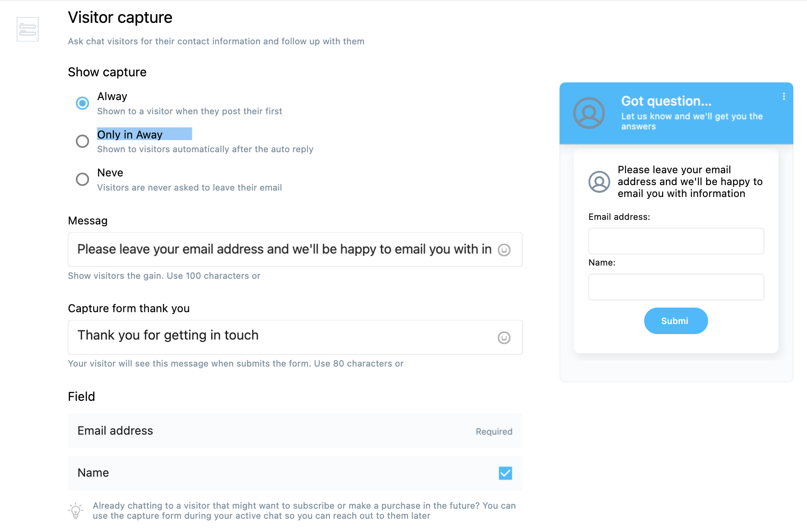Click the three-dot menu in chat widget header
Viewport: 807px width, 532px height.
coord(784,96)
